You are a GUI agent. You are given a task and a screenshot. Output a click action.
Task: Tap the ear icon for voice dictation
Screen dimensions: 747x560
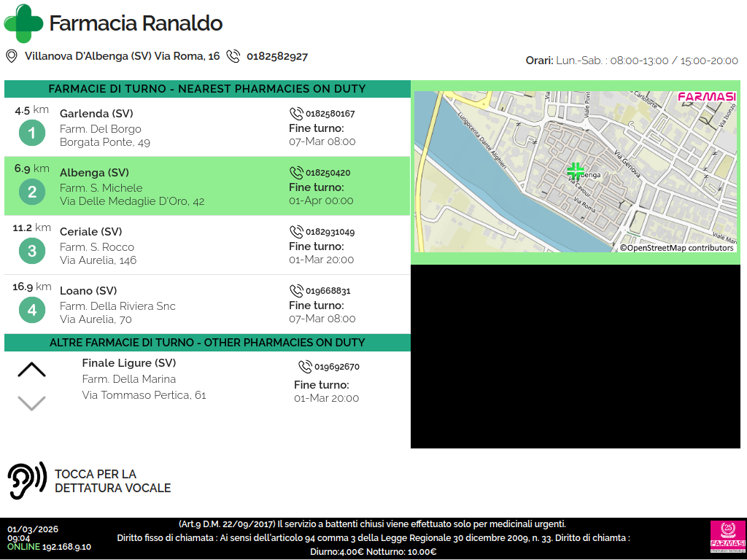27,481
